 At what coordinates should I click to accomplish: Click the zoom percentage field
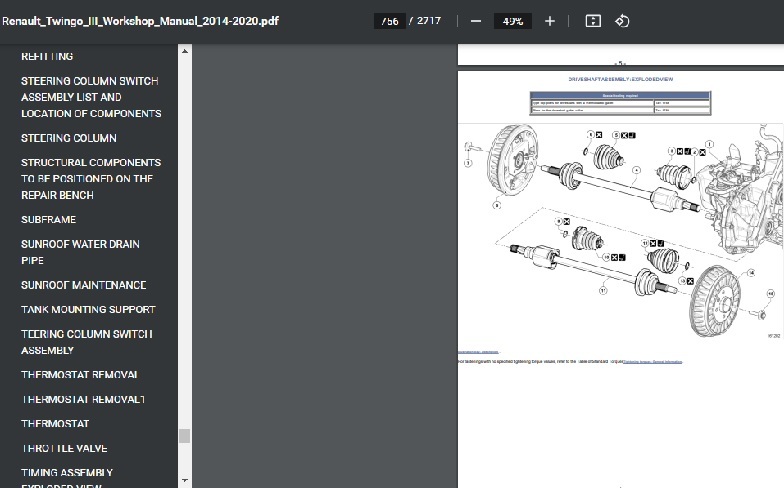coord(512,21)
